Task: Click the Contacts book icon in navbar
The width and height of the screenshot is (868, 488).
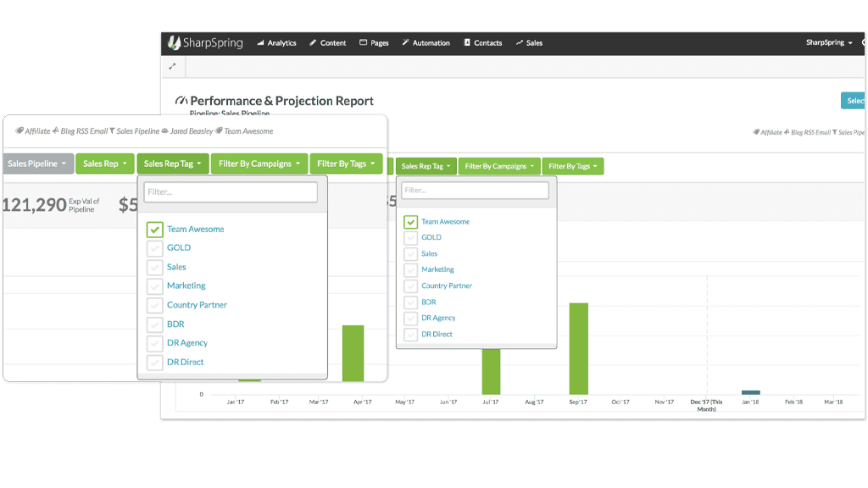Action: click(467, 42)
